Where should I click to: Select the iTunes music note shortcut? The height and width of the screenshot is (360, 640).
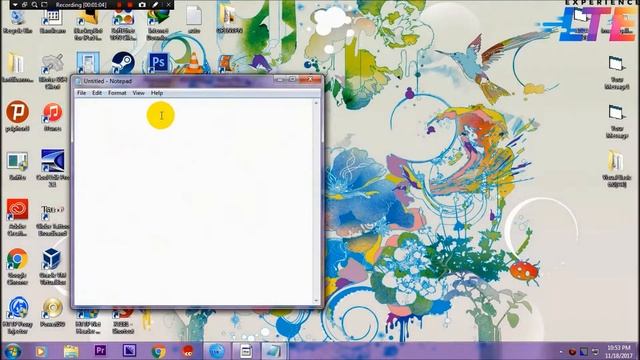point(52,116)
